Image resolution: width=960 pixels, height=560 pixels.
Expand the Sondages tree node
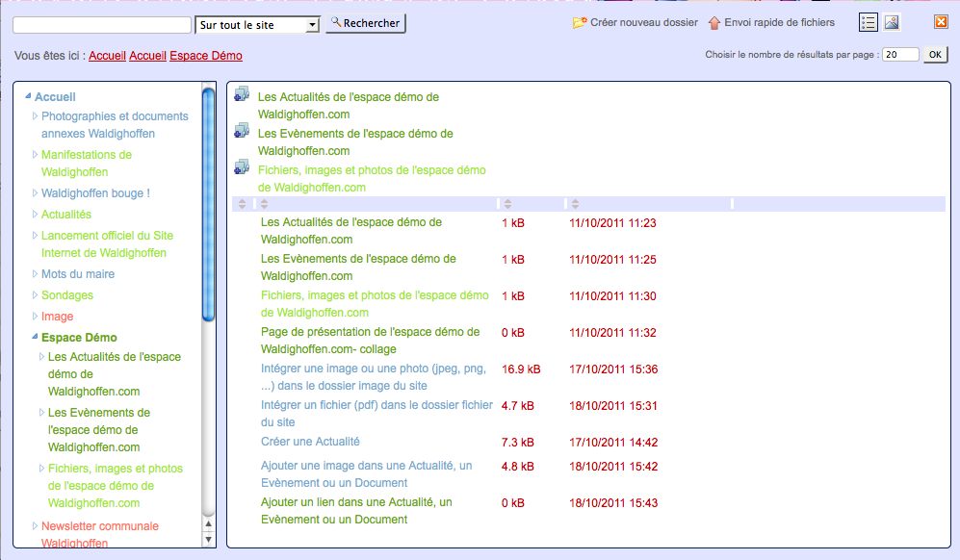coord(36,295)
